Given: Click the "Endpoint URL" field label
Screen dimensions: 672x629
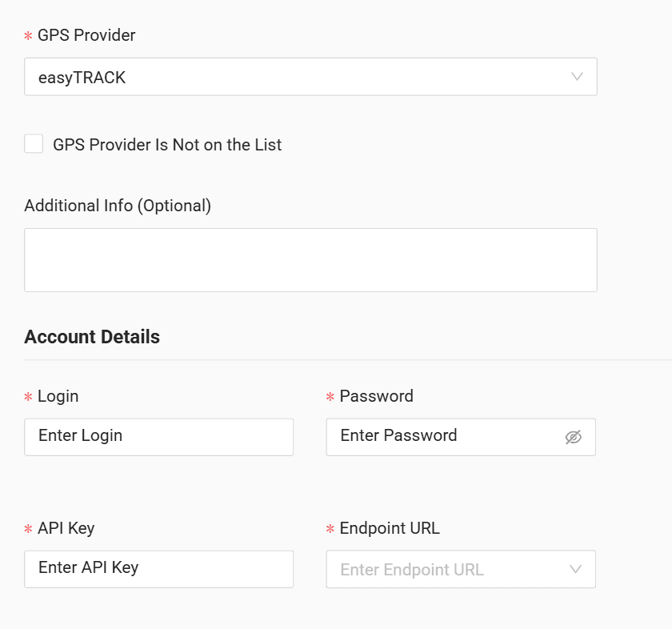Looking at the screenshot, I should tap(390, 528).
